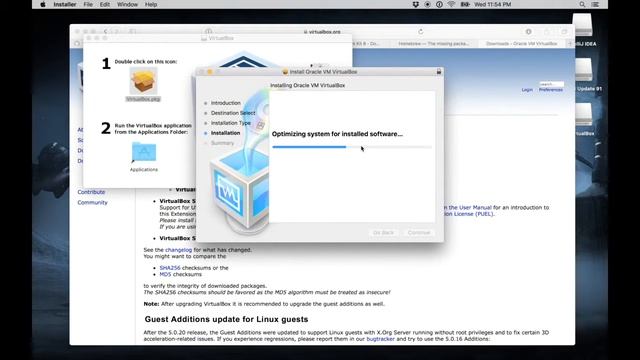Image resolution: width=640 pixels, height=360 pixels.
Task: Click the Destination Select step
Action: (x=233, y=113)
